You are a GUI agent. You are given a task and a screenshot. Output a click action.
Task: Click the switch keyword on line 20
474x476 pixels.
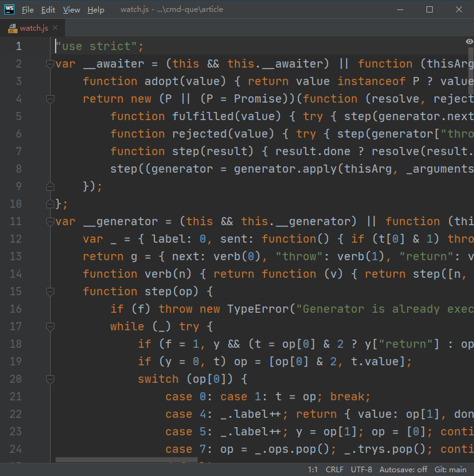tap(158, 379)
